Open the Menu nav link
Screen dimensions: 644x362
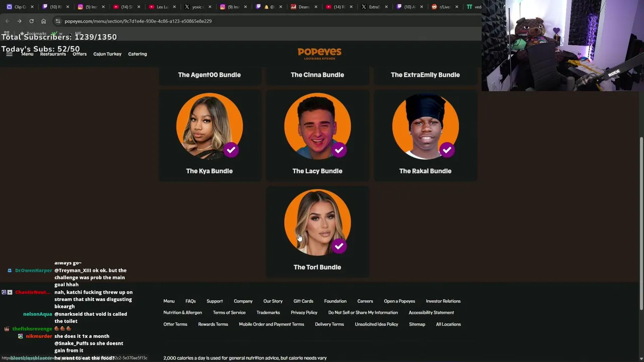tap(27, 54)
